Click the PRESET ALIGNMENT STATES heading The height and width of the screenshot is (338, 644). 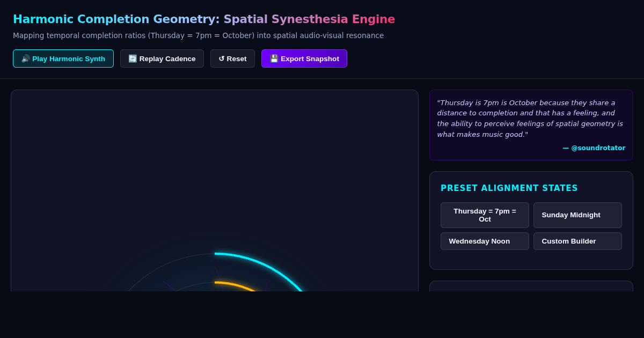tap(509, 188)
